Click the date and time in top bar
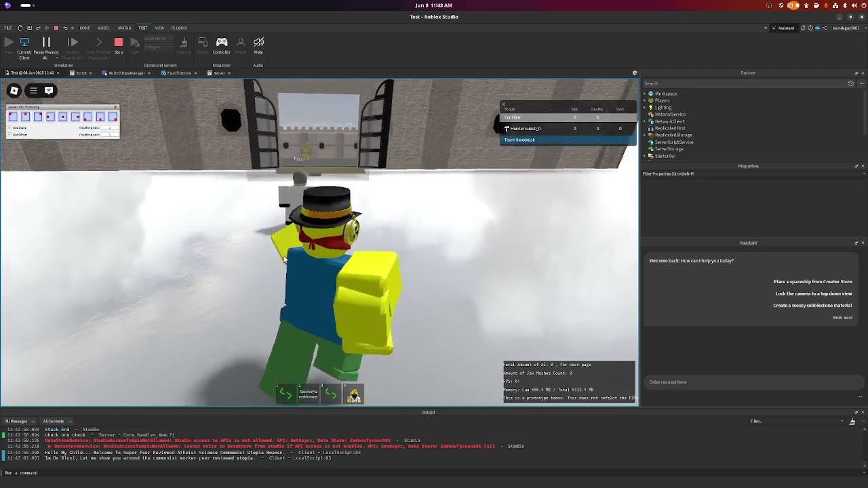868x488 pixels. click(x=433, y=5)
